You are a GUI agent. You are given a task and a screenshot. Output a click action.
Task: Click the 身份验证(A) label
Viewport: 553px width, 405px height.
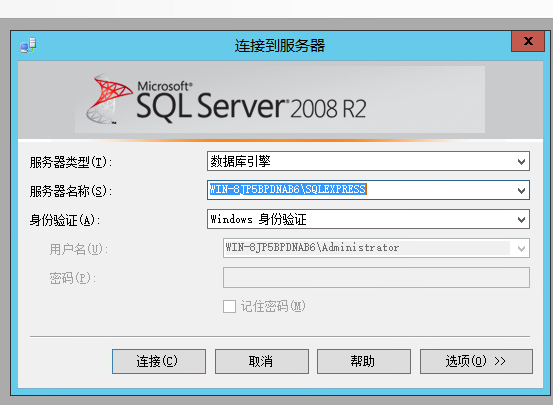(x=65, y=220)
